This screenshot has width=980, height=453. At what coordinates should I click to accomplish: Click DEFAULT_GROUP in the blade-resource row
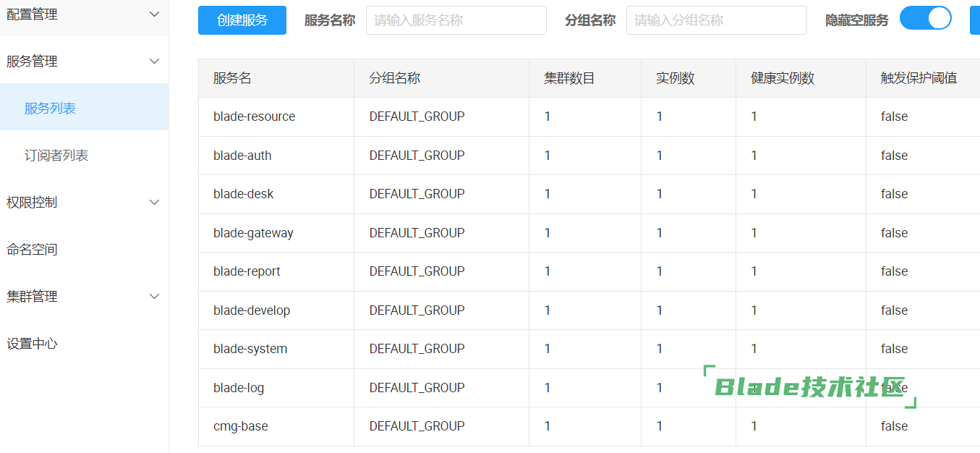pos(417,117)
